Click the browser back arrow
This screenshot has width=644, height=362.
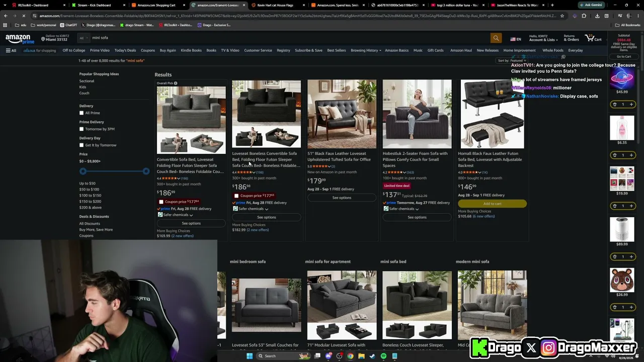point(6,16)
